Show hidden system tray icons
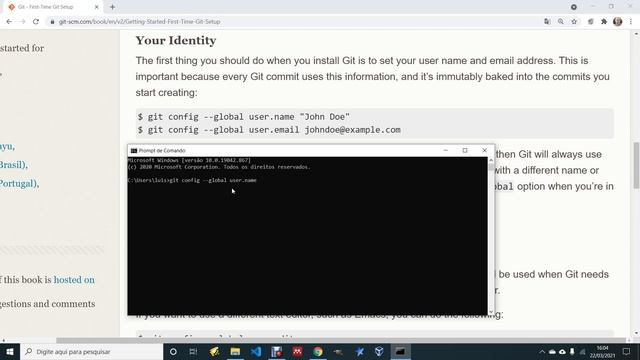 click(542, 351)
